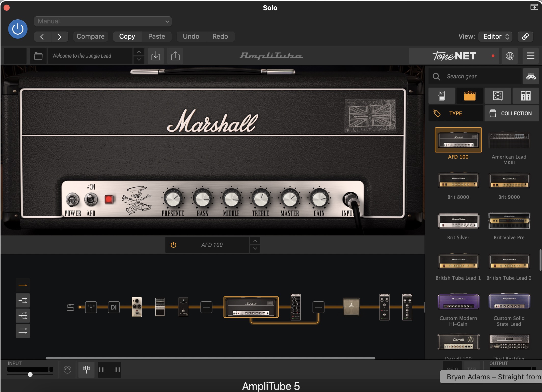Step to next preset with down chevron
The width and height of the screenshot is (542, 392).
click(x=139, y=60)
